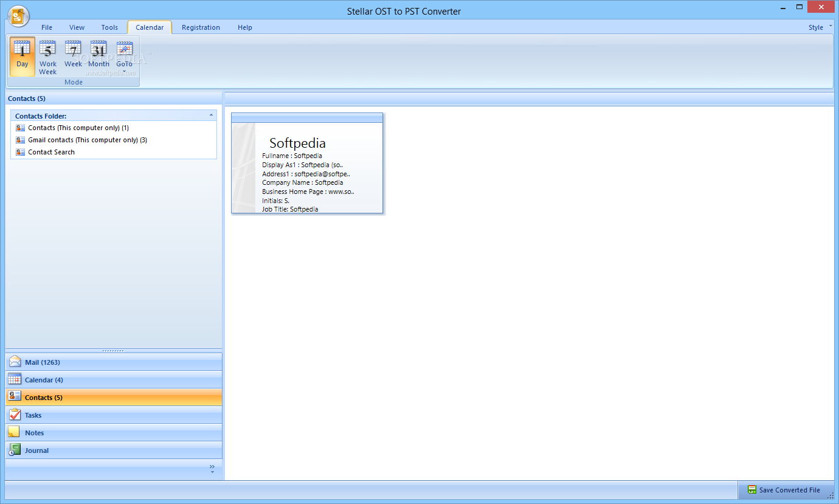Click the Stellar application logo button

(x=19, y=16)
